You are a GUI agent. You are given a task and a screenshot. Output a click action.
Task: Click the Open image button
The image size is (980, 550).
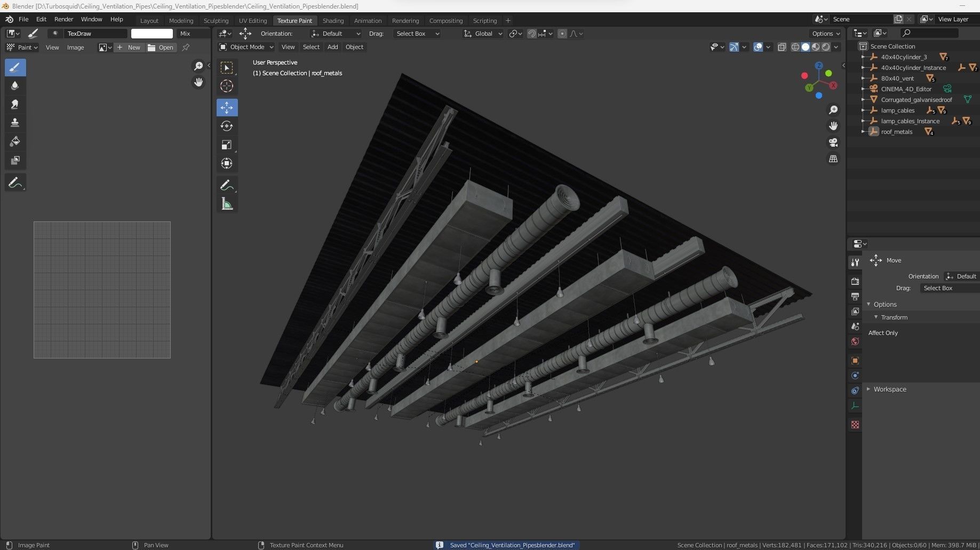click(x=161, y=47)
